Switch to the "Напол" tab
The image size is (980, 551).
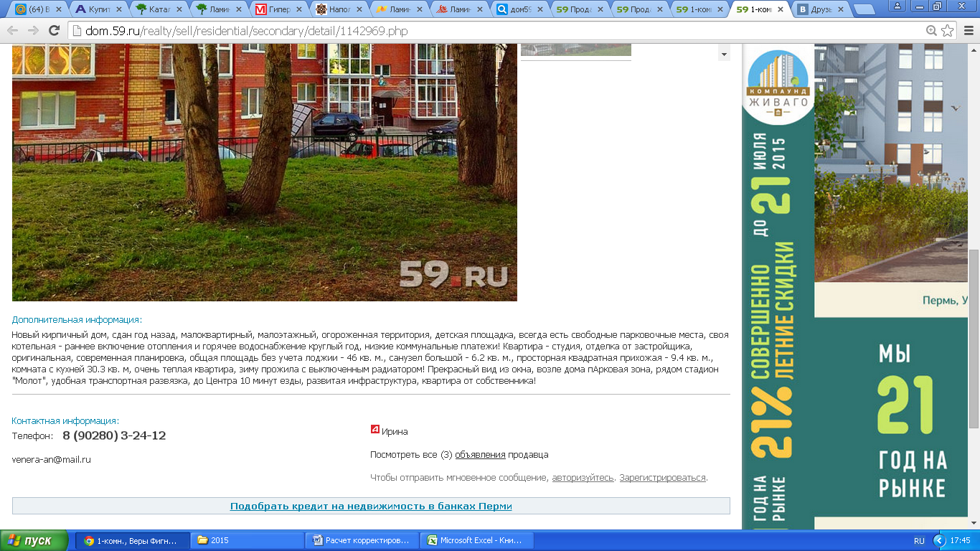tap(338, 10)
